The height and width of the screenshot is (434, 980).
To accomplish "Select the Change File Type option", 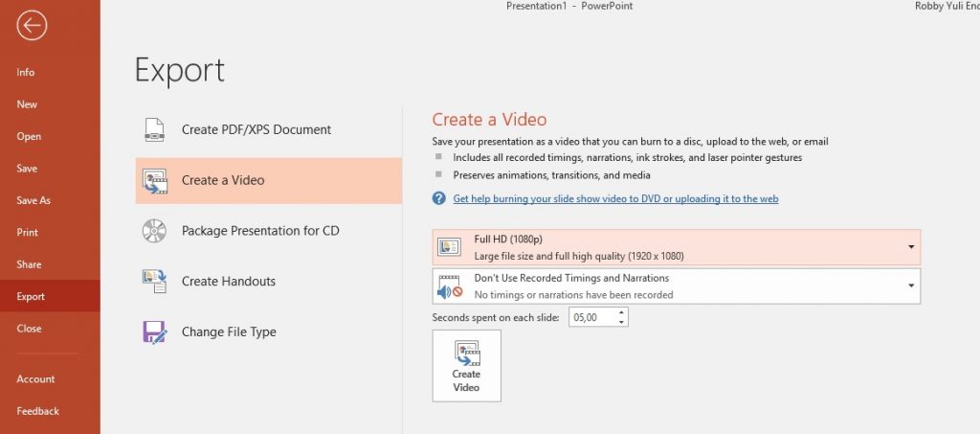I will (x=269, y=332).
